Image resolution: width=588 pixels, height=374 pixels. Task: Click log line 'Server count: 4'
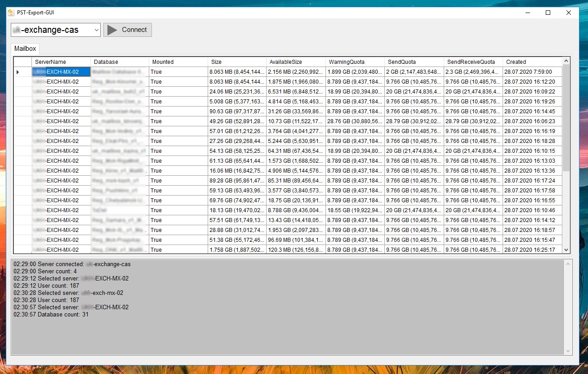click(45, 272)
